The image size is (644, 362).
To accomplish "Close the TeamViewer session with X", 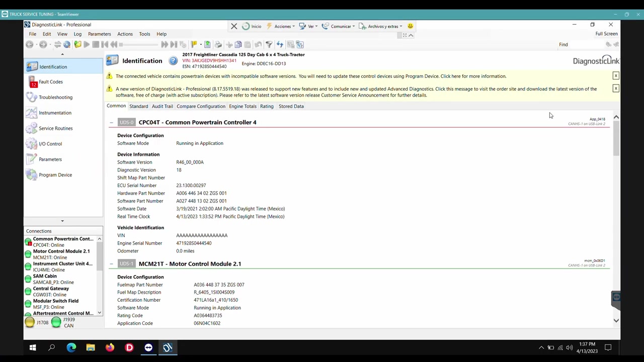I will pos(234,26).
